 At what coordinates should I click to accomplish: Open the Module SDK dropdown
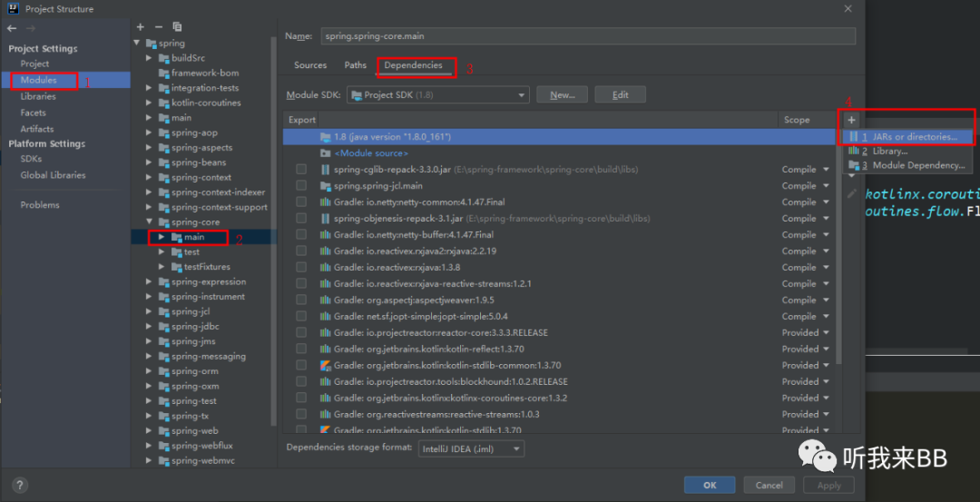438,95
